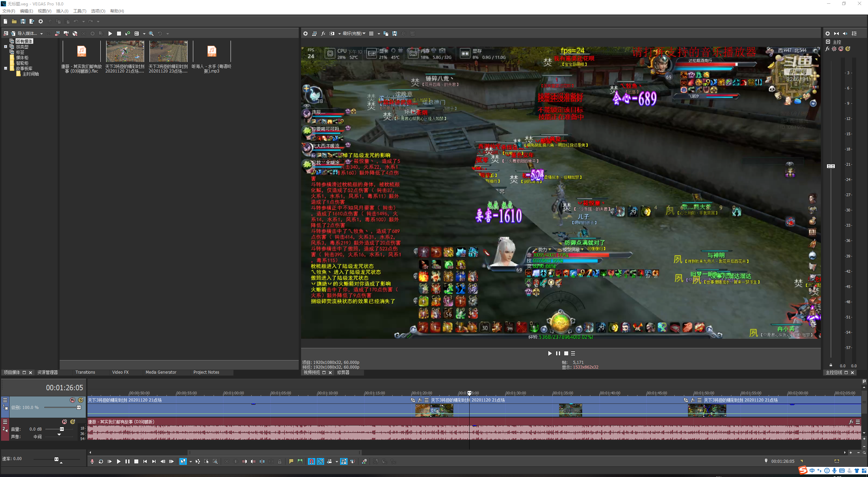Click Play in the video preview window
Screen dimensions: 868x477
click(550, 353)
